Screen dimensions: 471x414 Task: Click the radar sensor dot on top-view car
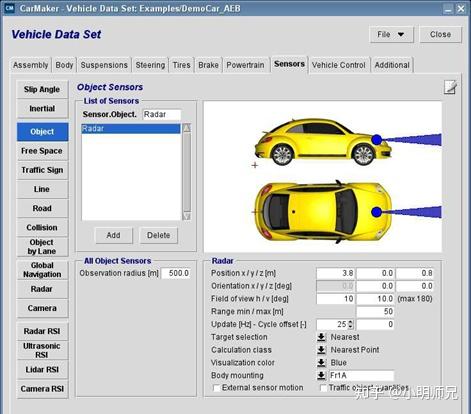pyautogui.click(x=377, y=212)
